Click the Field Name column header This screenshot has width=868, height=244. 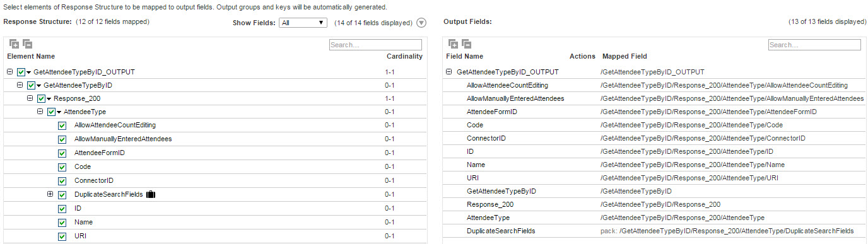[x=465, y=57]
